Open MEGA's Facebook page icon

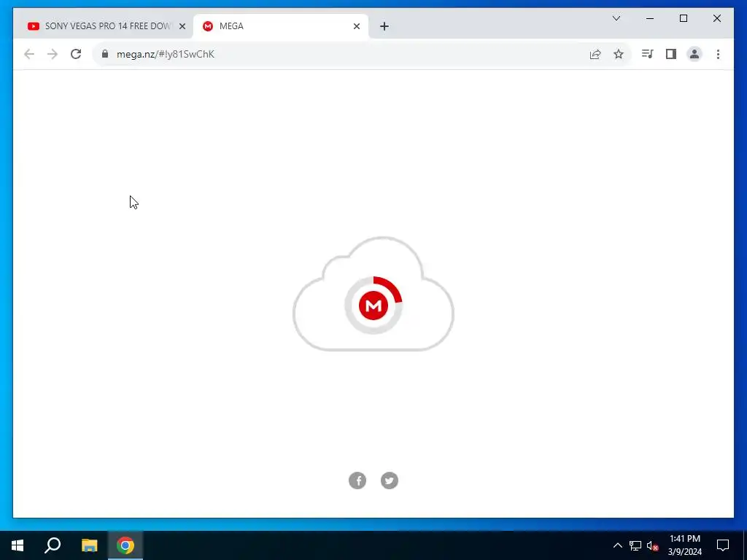click(x=357, y=481)
